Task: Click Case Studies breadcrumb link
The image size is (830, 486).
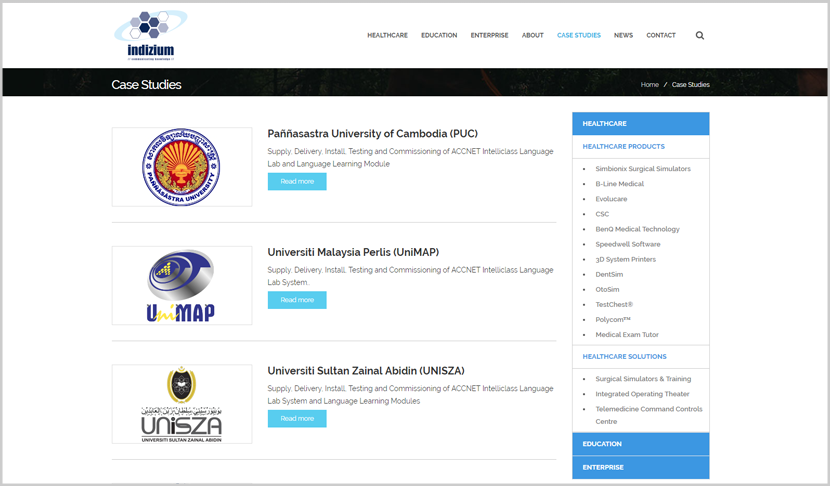Action: click(690, 85)
